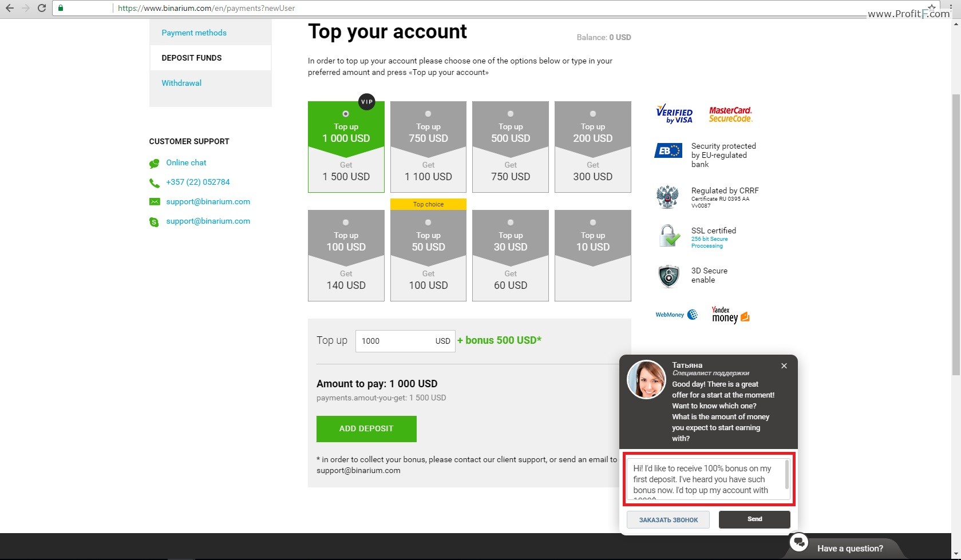Open DEPOSIT FUNDS in sidebar
Image resolution: width=961 pixels, height=560 pixels.
coord(192,58)
